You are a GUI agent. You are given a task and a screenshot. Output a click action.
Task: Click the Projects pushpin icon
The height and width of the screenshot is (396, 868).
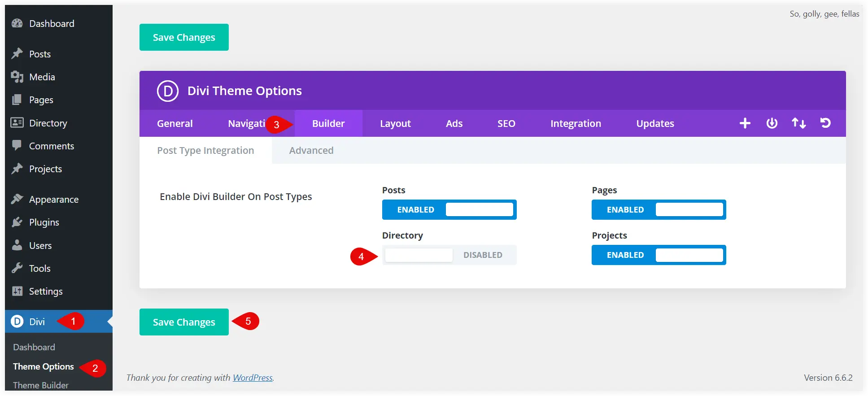click(17, 169)
